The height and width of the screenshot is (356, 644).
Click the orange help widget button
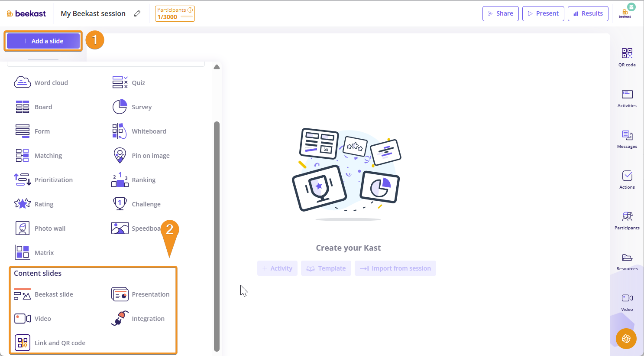[x=626, y=339]
